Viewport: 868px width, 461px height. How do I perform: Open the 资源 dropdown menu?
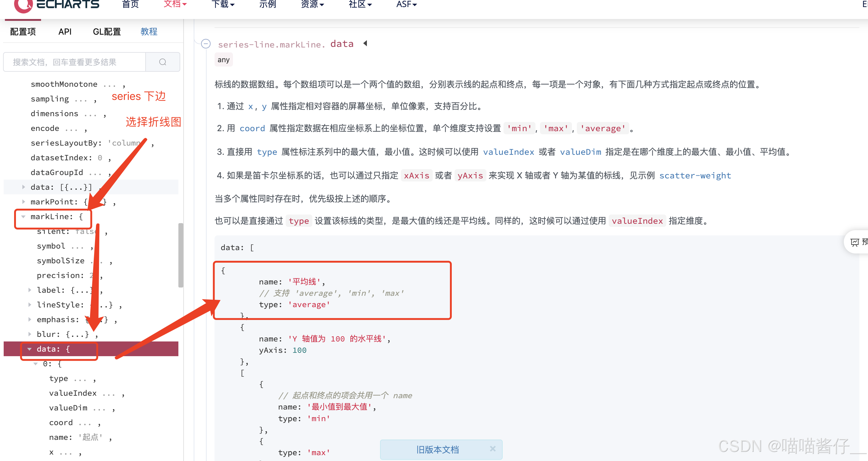pyautogui.click(x=312, y=4)
